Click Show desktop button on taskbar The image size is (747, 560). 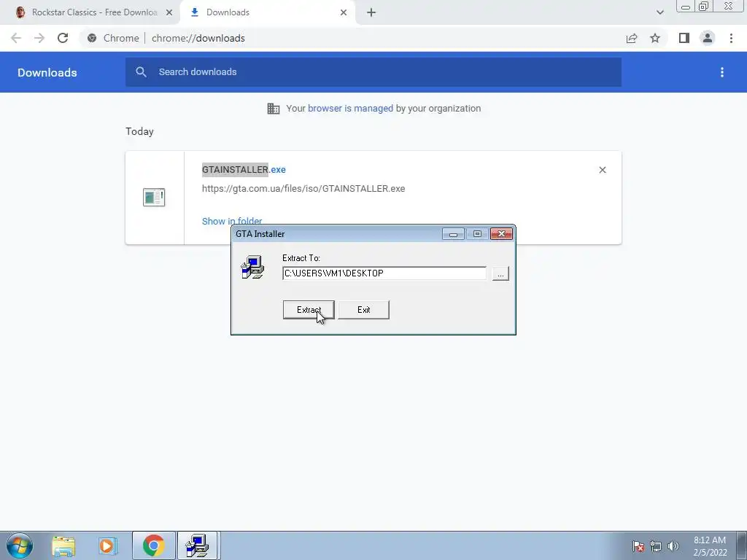[741, 545]
